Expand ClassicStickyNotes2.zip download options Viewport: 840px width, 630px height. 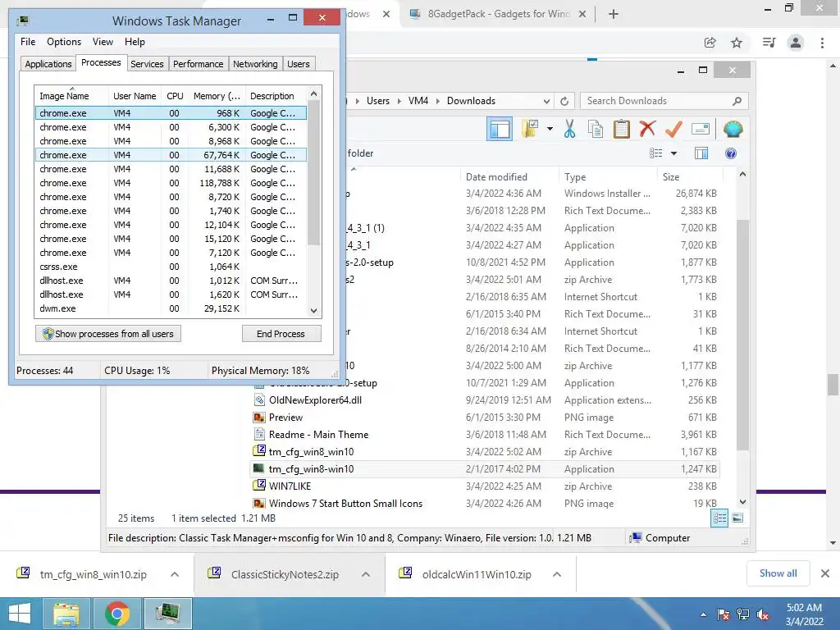(x=366, y=574)
